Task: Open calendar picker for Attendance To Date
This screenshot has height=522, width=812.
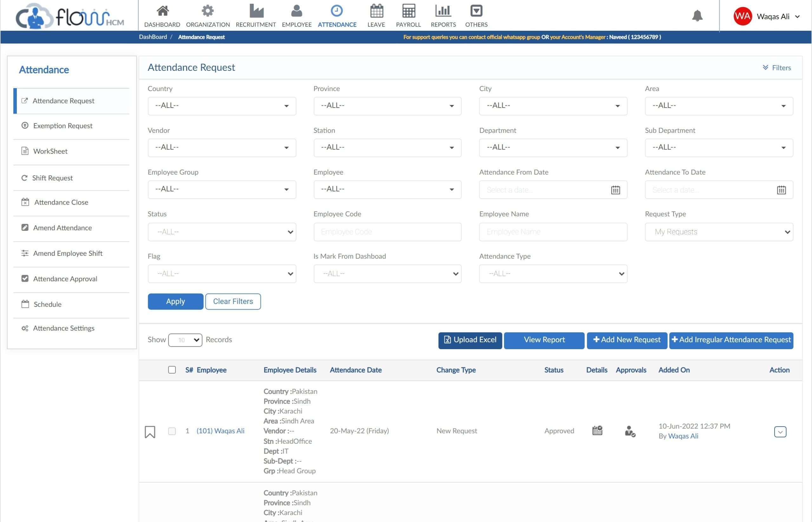Action: pyautogui.click(x=781, y=190)
